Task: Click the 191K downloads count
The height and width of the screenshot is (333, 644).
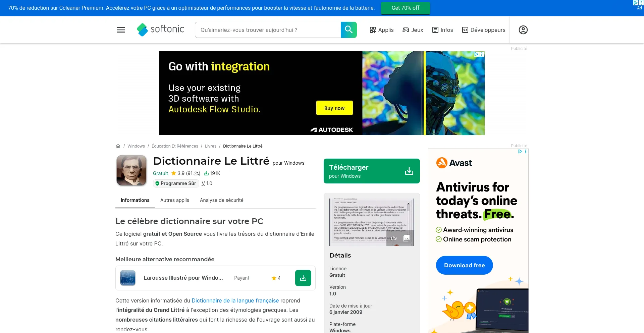Action: point(212,173)
